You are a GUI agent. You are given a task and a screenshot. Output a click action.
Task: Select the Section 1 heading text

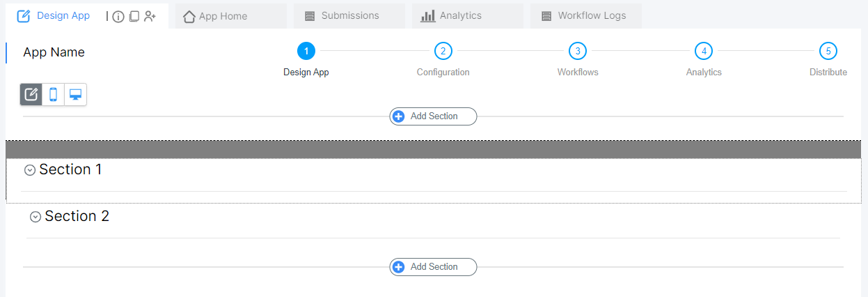click(70, 169)
